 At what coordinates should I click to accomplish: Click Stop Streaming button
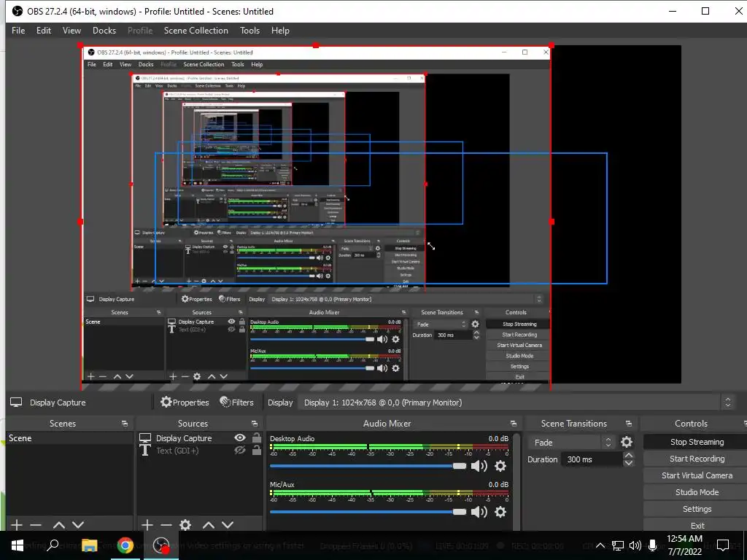pos(697,442)
